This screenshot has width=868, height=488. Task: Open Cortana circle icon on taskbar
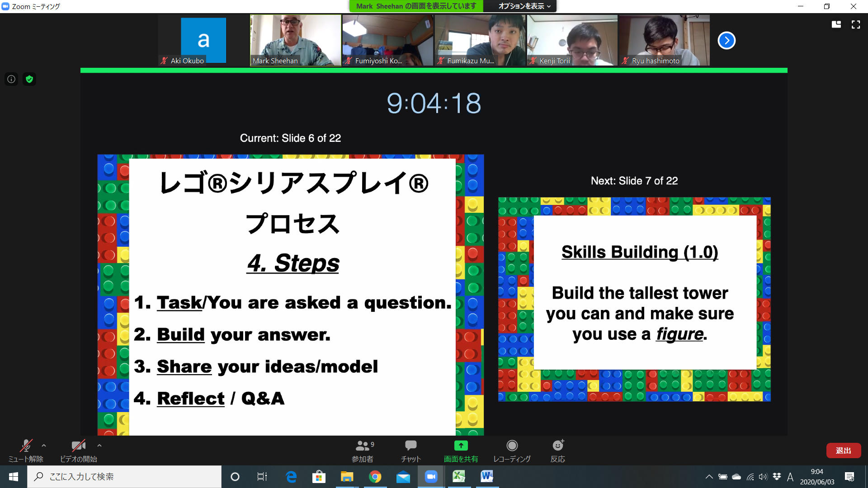[235, 477]
